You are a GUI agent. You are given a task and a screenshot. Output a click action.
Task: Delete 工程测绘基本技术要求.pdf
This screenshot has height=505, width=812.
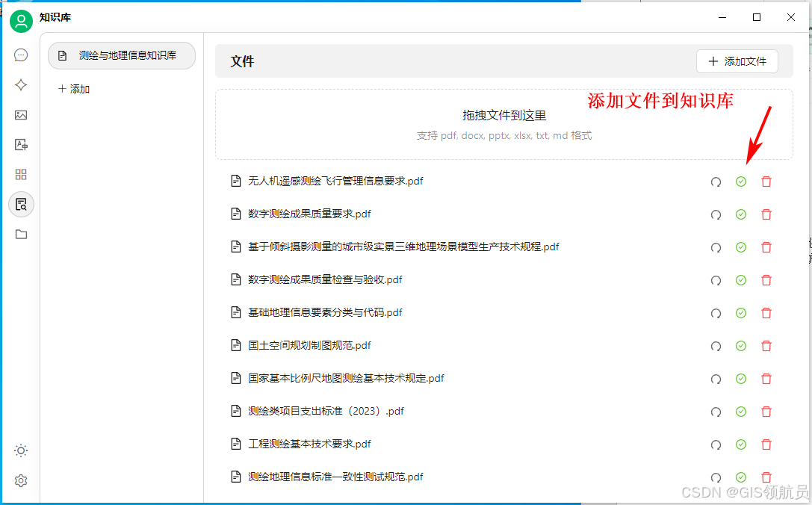point(766,444)
